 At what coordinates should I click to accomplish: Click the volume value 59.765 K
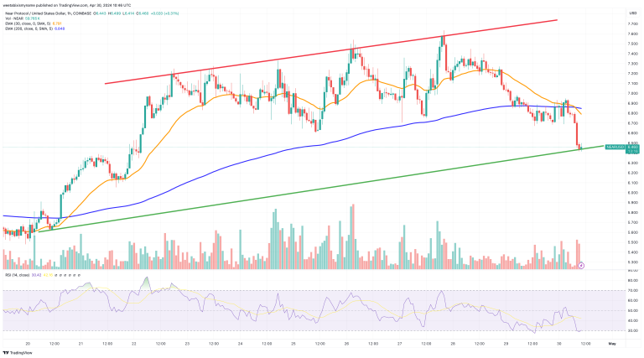tap(33, 18)
